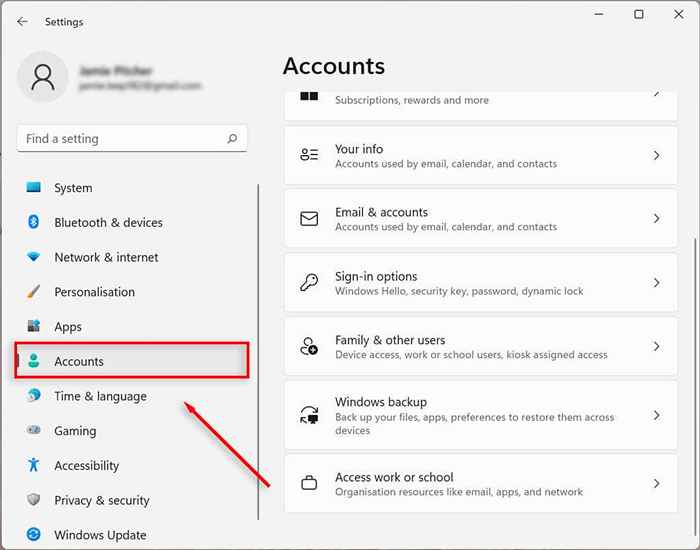Open Windows backup settings
Image resolution: width=700 pixels, height=550 pixels.
click(481, 415)
